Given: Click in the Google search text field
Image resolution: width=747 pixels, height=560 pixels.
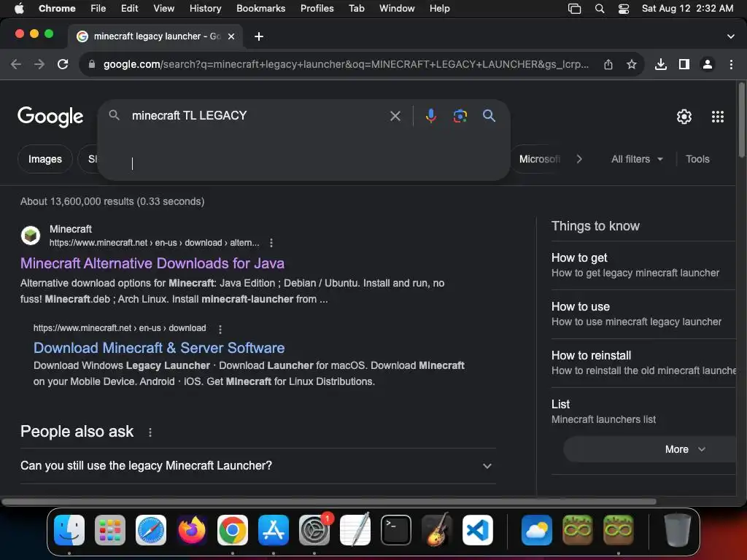Looking at the screenshot, I should click(x=258, y=116).
